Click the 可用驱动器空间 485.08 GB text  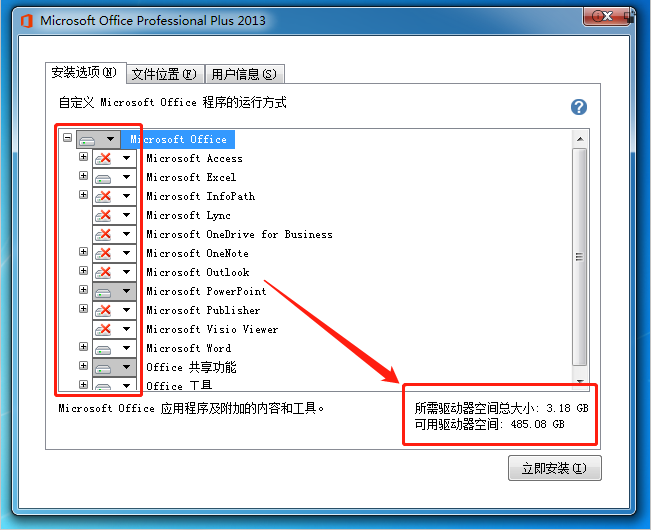489,424
